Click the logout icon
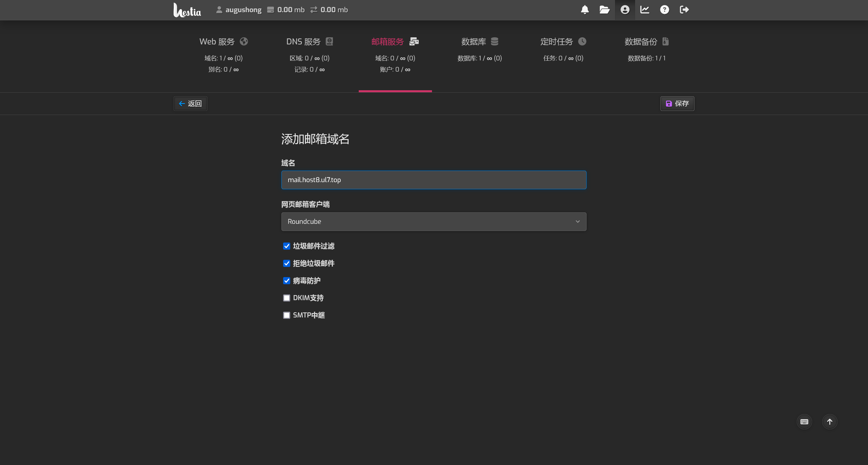Image resolution: width=868 pixels, height=465 pixels. point(684,9)
